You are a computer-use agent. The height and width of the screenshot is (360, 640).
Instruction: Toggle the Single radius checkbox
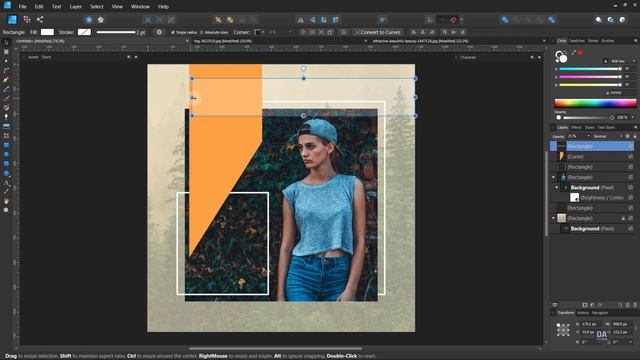[173, 32]
